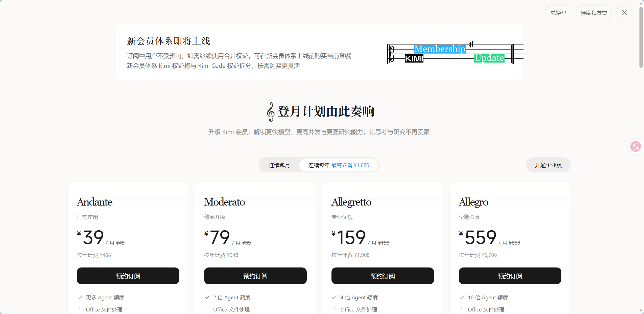Click the 2 倍 Agent 额度 feature
This screenshot has height=314, width=644.
[232, 297]
